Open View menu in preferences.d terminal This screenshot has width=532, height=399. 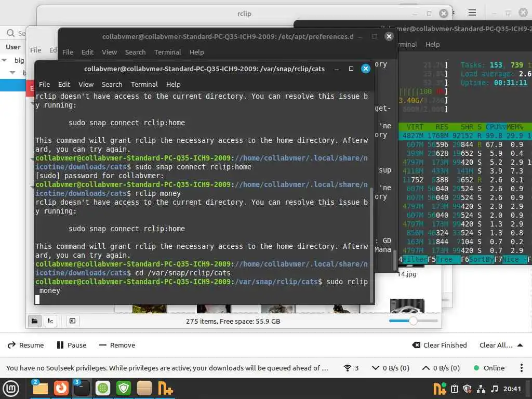pyautogui.click(x=109, y=52)
